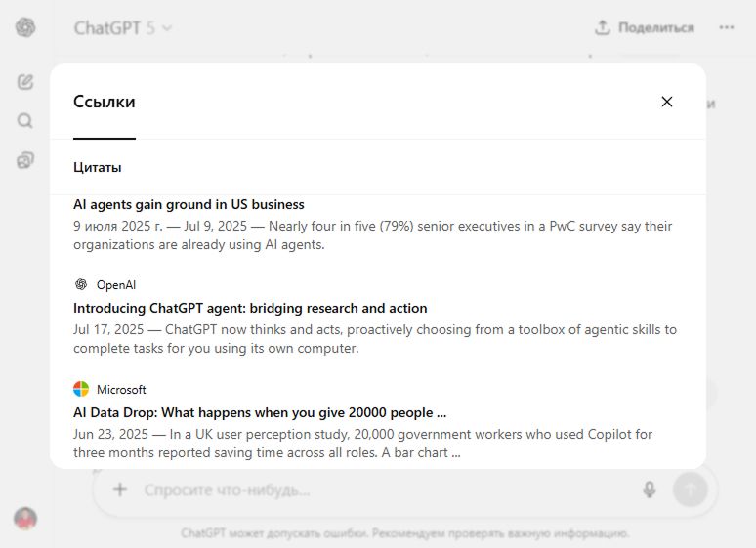This screenshot has height=548, width=756.
Task: Click the Microsoft source logo
Action: coord(81,389)
